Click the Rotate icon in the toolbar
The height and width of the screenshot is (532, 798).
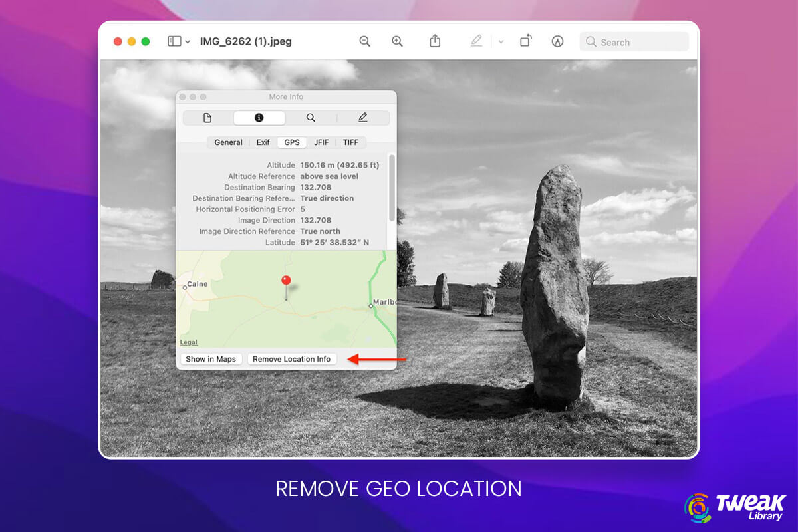click(525, 41)
